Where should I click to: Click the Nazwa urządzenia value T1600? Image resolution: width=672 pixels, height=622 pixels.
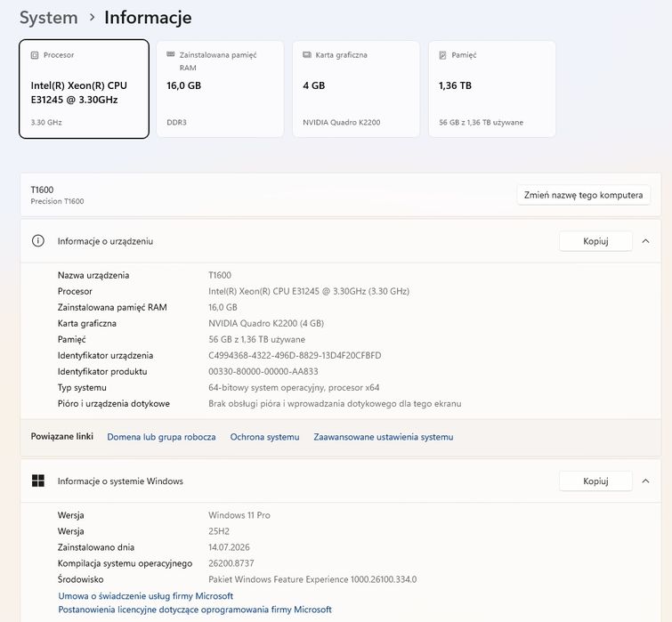coord(220,275)
